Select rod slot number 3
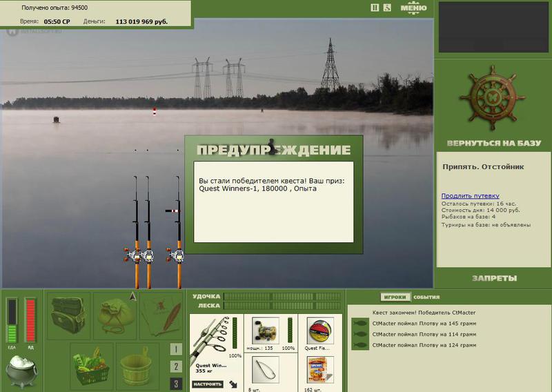This screenshot has width=552, height=392. 176,384
